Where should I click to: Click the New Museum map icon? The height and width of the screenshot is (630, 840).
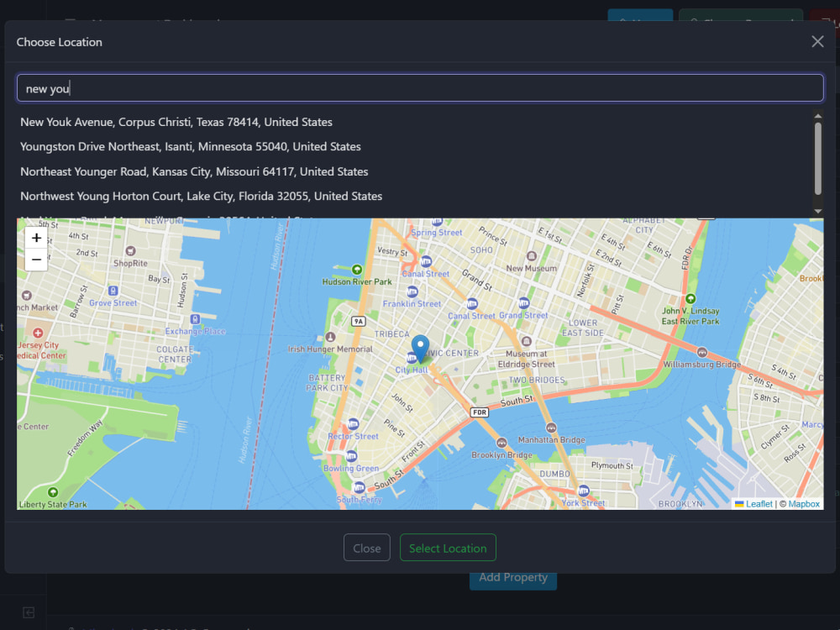click(x=531, y=256)
